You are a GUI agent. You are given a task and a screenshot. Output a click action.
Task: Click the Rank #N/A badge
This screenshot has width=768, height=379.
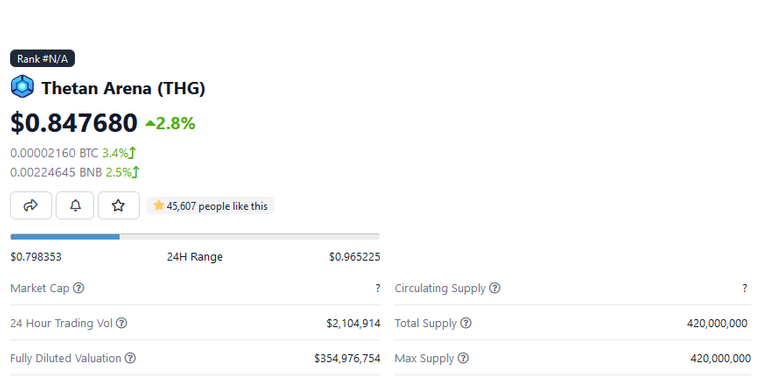click(x=43, y=59)
